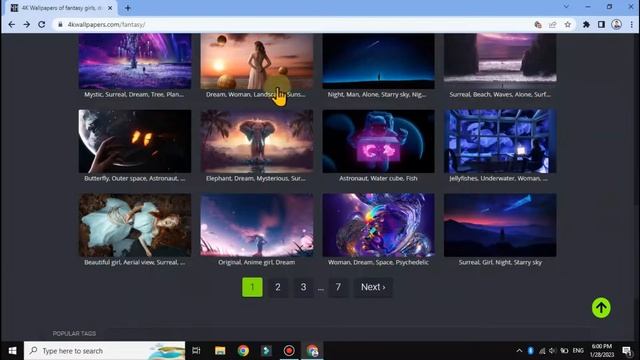Show hidden system tray icons

519,351
